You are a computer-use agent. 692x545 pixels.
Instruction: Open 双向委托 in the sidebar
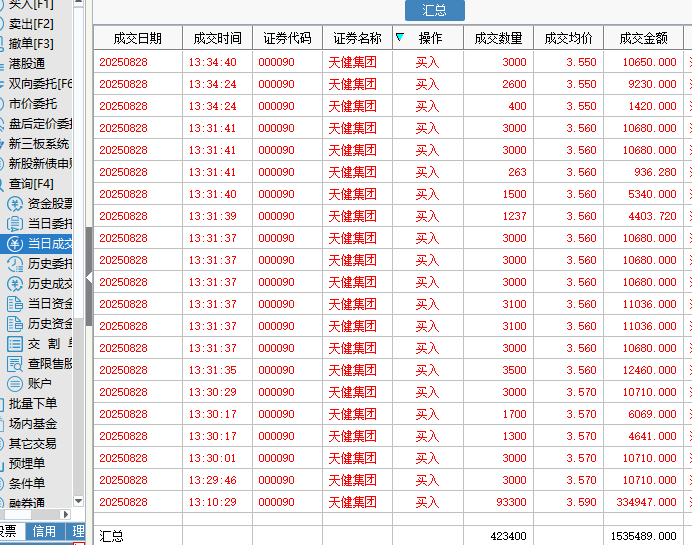[40, 83]
